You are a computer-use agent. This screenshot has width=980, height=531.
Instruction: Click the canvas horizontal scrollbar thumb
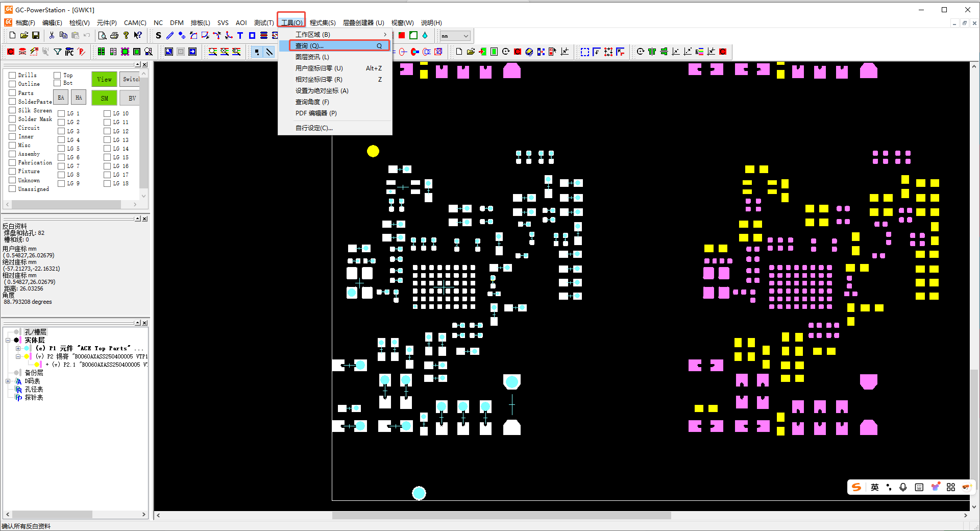coord(501,515)
